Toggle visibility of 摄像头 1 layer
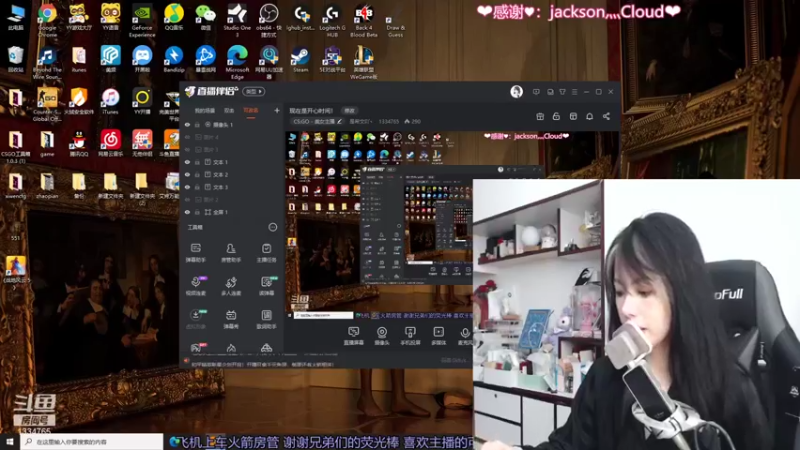Screen dimensions: 800x450 click(187, 124)
